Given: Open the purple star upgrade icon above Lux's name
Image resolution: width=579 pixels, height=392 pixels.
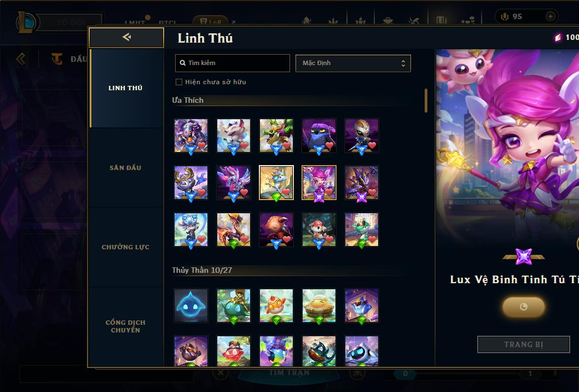Looking at the screenshot, I should 524,256.
